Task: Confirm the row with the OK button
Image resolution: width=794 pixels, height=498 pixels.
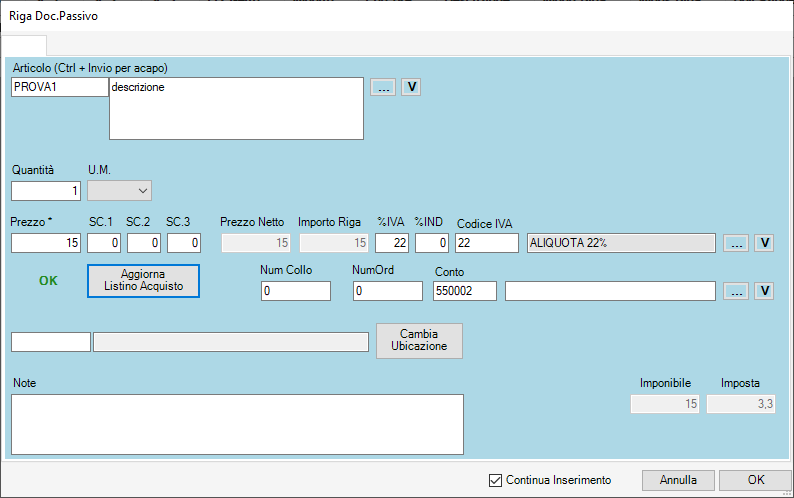Action: click(756, 480)
